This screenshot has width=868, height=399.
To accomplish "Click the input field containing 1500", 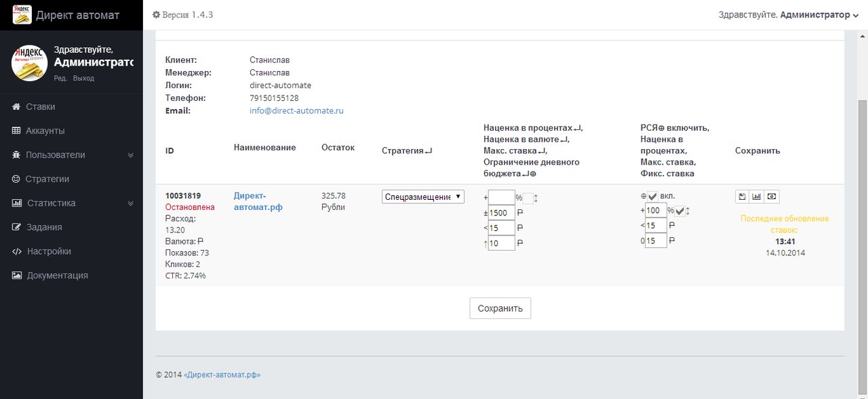I will coord(502,213).
